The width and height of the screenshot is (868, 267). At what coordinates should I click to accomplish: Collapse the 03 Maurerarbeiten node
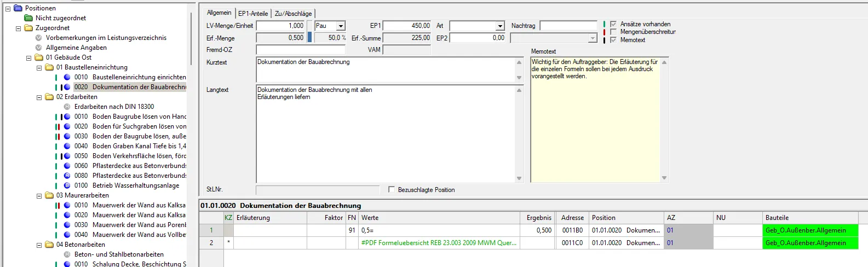coord(39,195)
